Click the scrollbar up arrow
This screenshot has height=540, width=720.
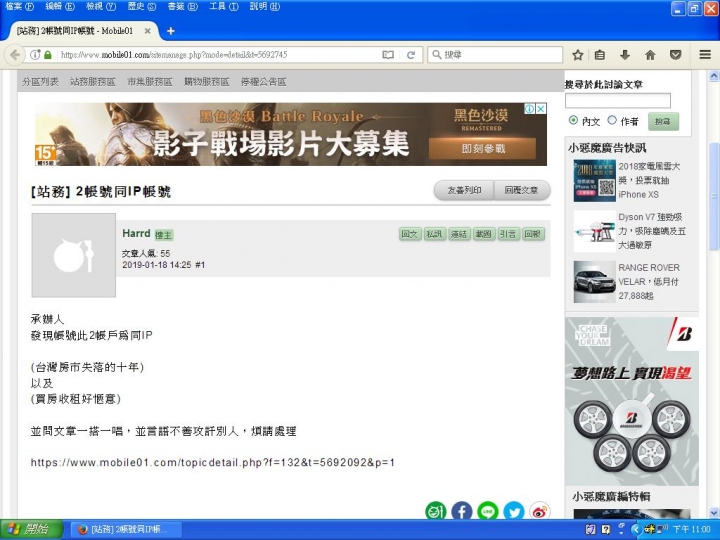pos(714,76)
